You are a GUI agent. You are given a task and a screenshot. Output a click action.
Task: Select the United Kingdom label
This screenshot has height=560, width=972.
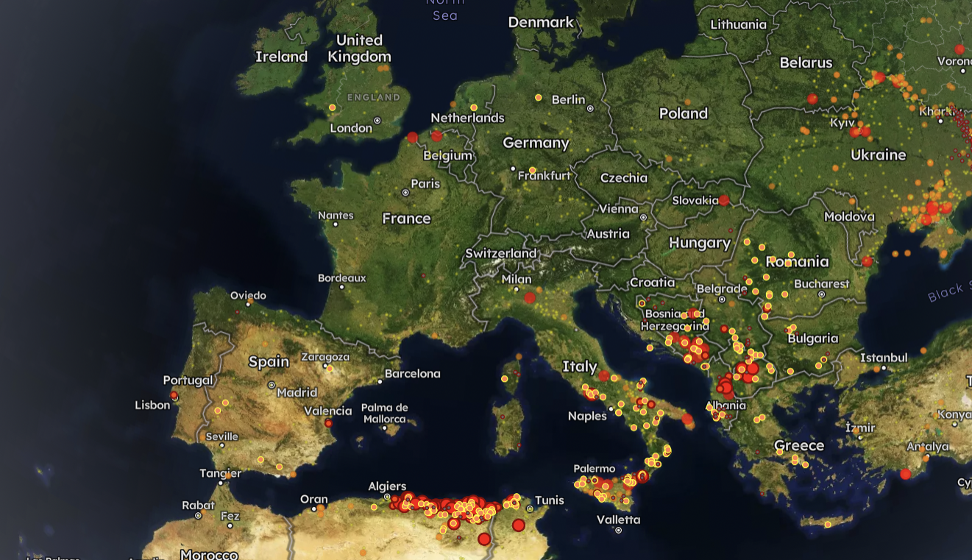(359, 48)
